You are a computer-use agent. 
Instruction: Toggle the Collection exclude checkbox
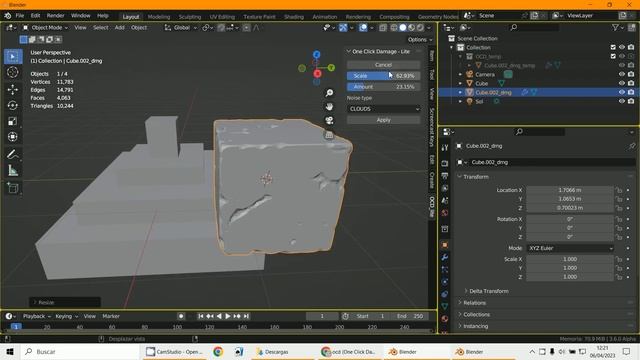613,47
